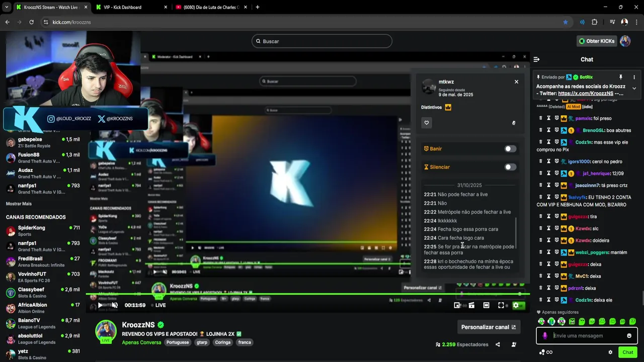Viewport: 644px width, 362px height.
Task: Toggle the Banir switch in streamed panel
Action: 510,149
